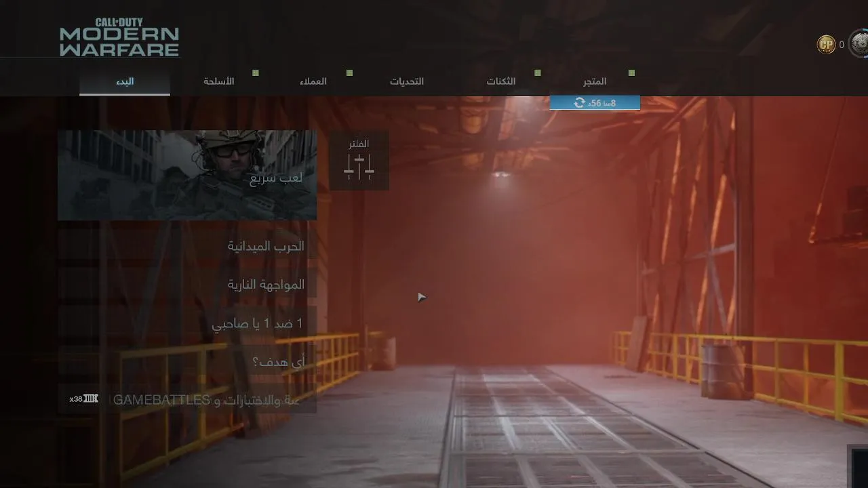
Task: Open the GAMEBATTLES entry
Action: 187,400
